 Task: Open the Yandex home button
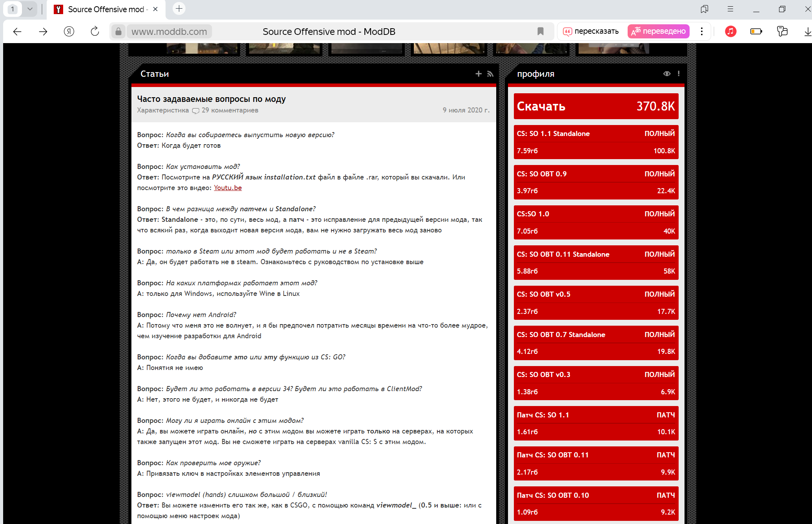coord(69,31)
